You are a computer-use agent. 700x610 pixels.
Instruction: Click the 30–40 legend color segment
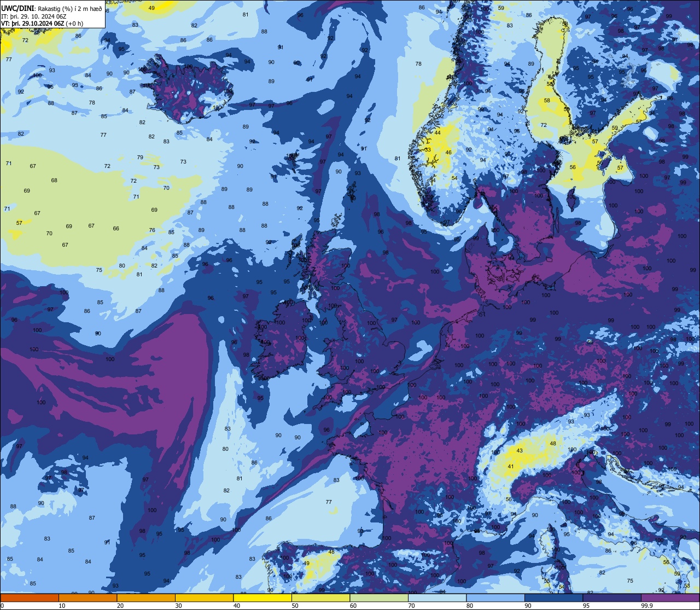[204, 597]
